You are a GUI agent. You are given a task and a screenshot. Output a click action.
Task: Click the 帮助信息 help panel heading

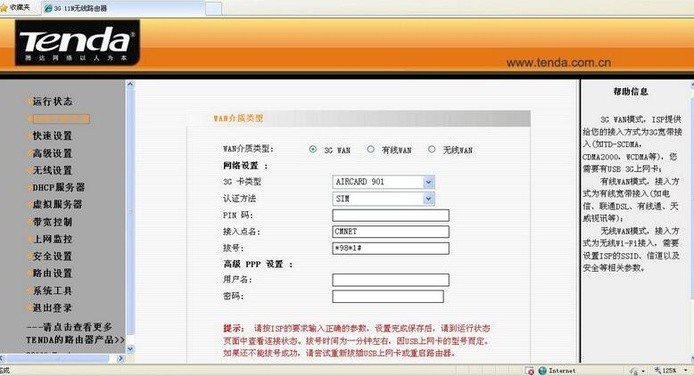click(630, 92)
